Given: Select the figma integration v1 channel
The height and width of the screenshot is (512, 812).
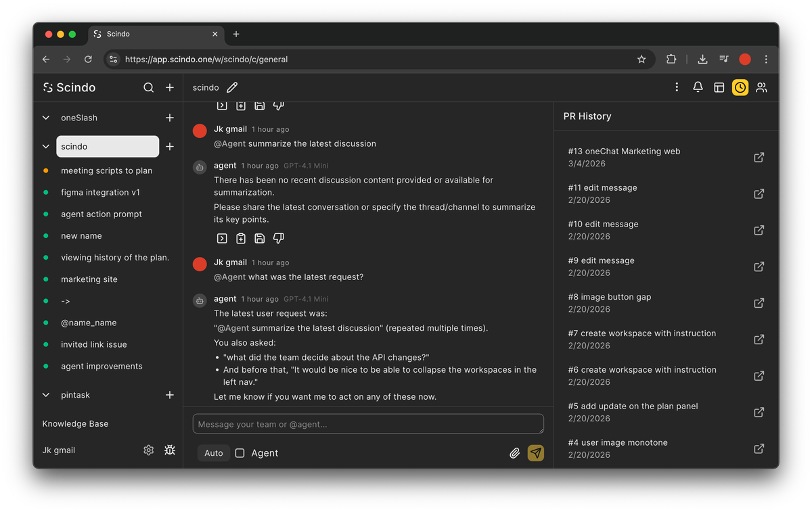Looking at the screenshot, I should [100, 192].
